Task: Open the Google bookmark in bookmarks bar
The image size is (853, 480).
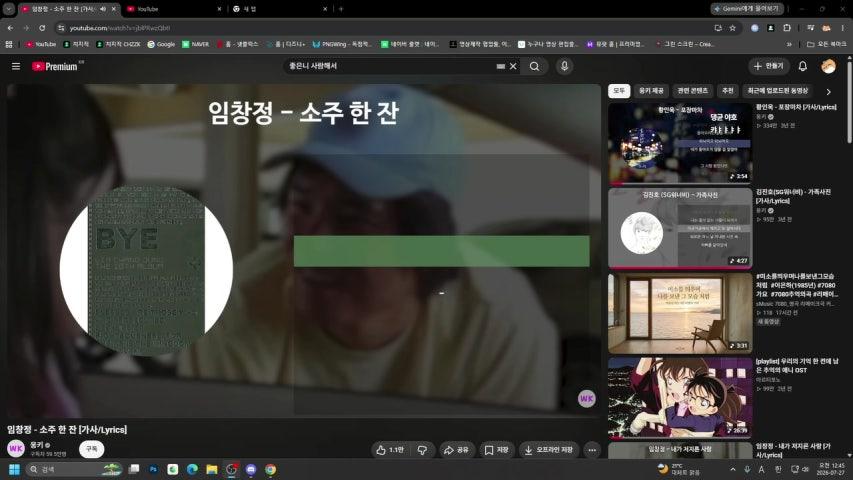Action: coord(161,44)
